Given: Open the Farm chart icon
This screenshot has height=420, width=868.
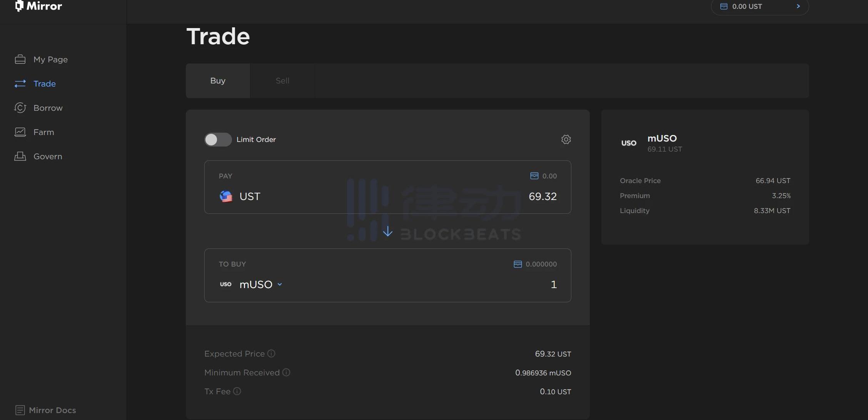Looking at the screenshot, I should click(20, 132).
